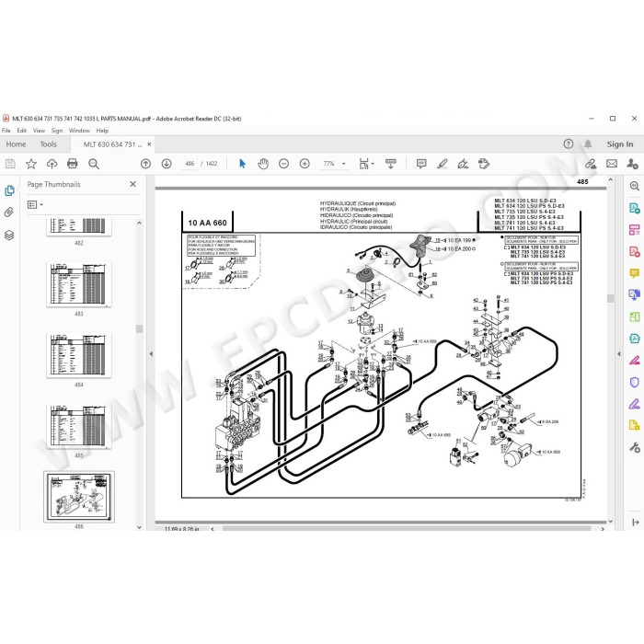Image resolution: width=644 pixels, height=644 pixels.
Task: Zoom out with minus button
Action: click(283, 164)
